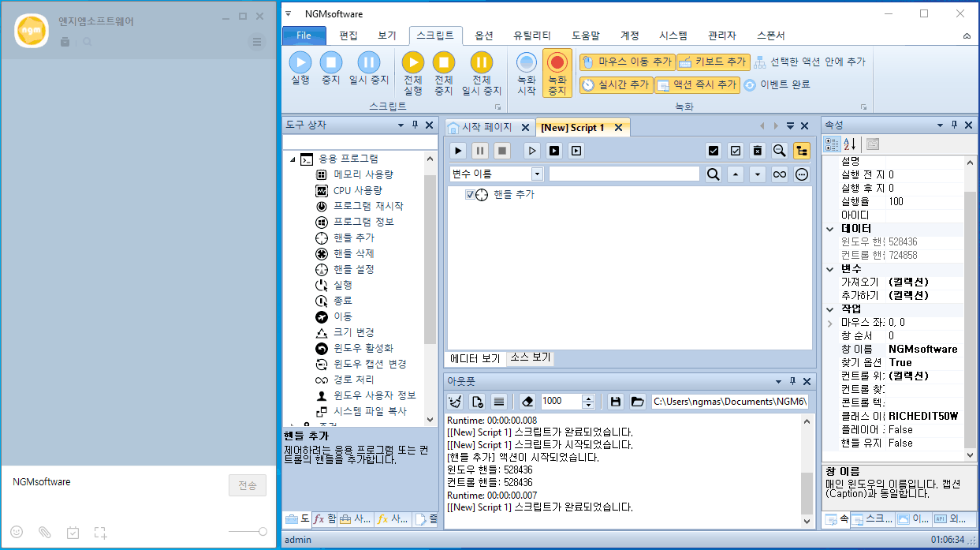Open the 변수 이름 dropdown

(538, 174)
